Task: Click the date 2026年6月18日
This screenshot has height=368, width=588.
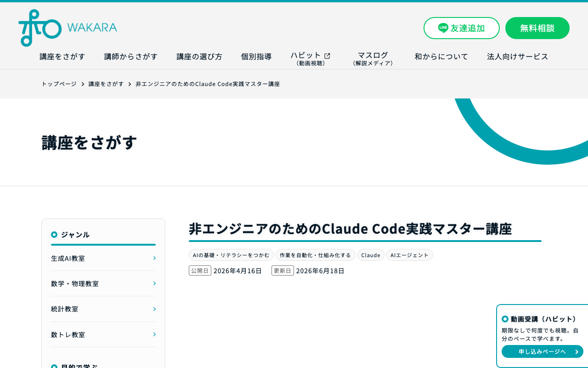Action: 320,270
